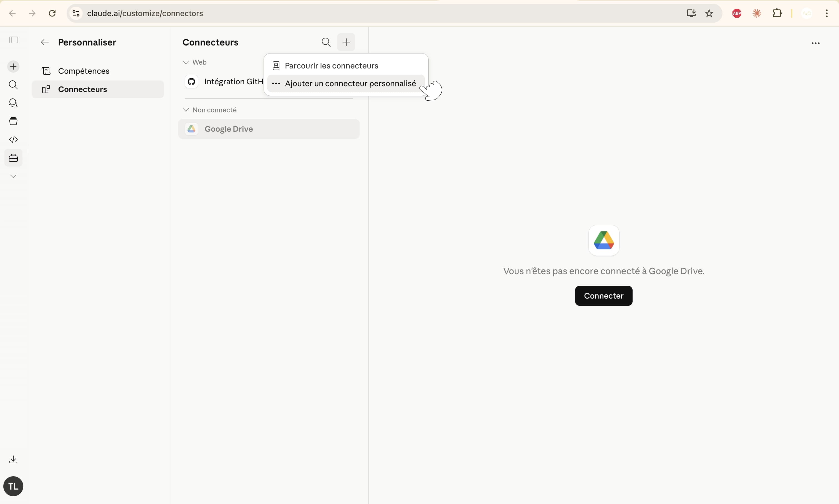Open the browser profile avatar
The width and height of the screenshot is (839, 504).
coord(807,13)
